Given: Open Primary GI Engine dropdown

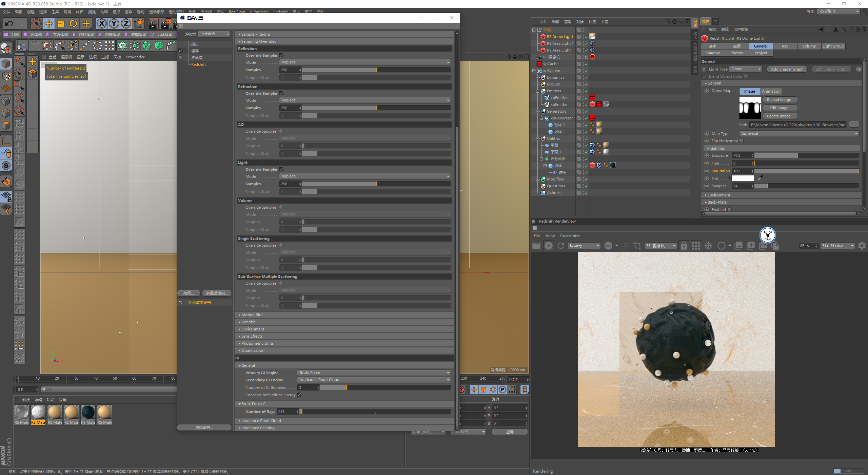Looking at the screenshot, I should pyautogui.click(x=374, y=373).
